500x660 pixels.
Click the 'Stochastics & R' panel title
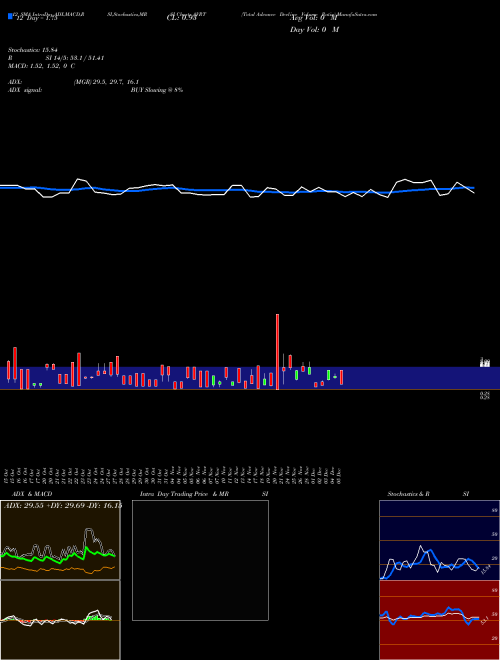[x=408, y=494]
